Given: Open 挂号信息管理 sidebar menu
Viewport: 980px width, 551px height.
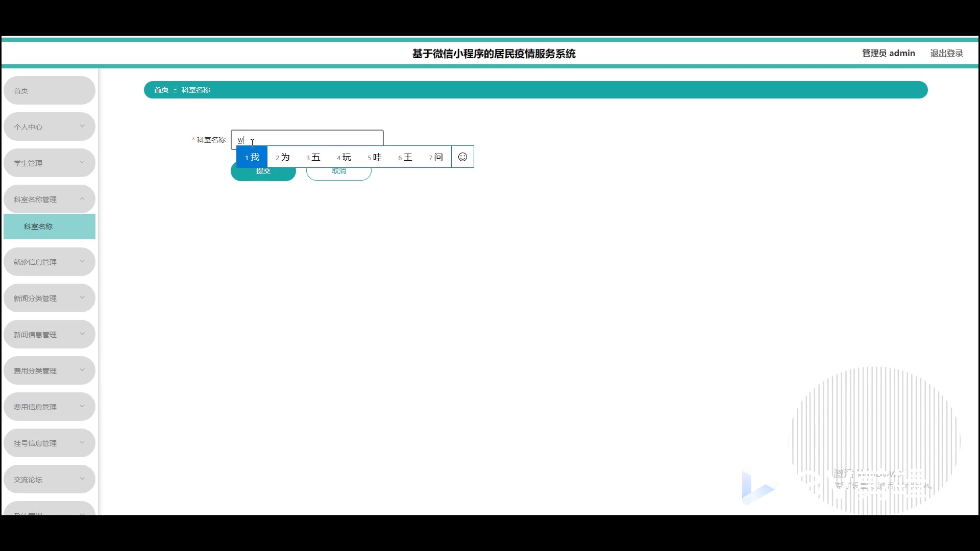Looking at the screenshot, I should pos(50,443).
